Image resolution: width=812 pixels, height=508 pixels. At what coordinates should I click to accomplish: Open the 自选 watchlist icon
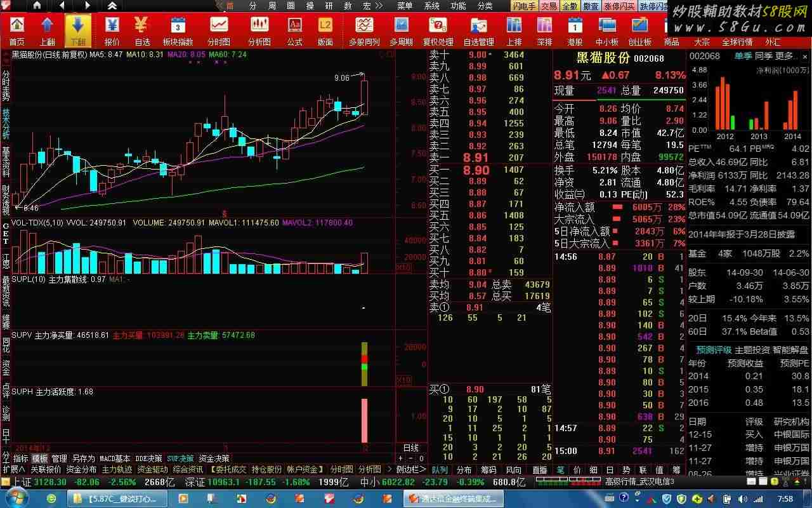tap(142, 30)
